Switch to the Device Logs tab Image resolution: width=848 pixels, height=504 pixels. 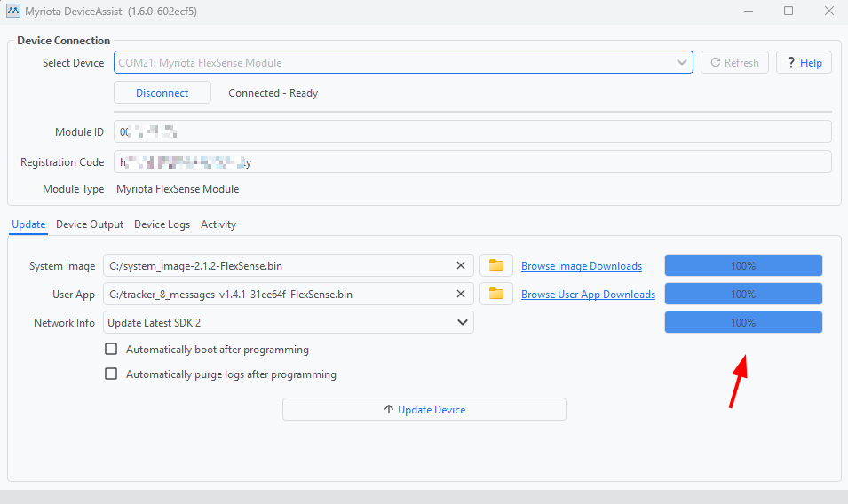[x=162, y=224]
